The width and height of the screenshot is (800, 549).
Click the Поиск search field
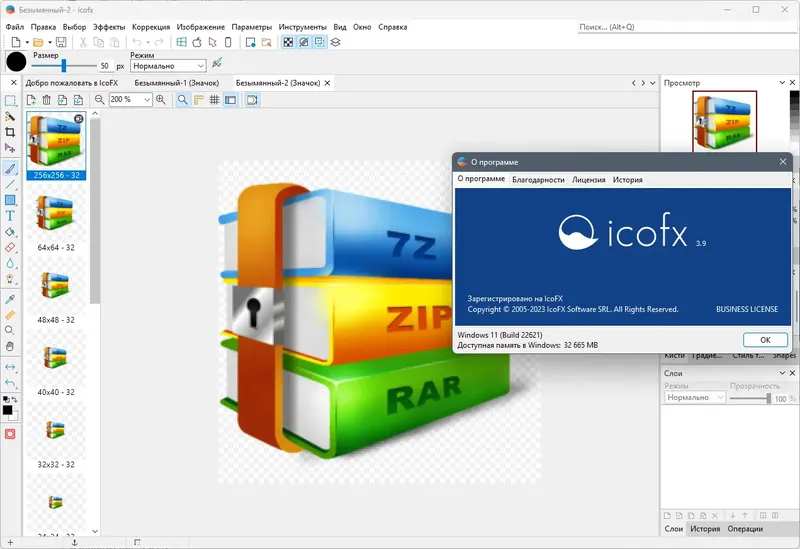pos(687,27)
